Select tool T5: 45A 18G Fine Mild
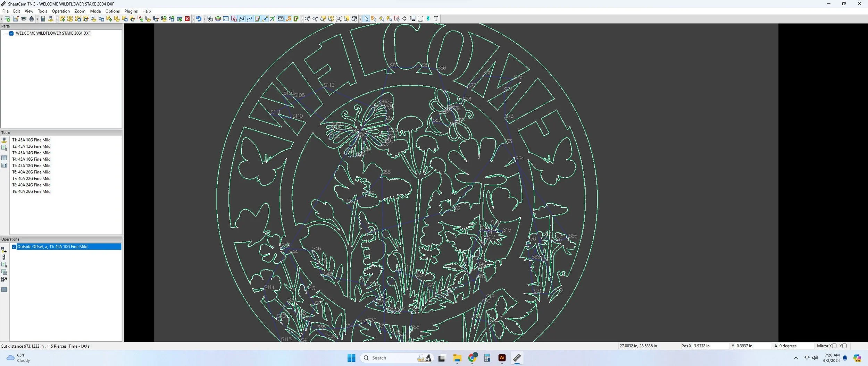 31,166
